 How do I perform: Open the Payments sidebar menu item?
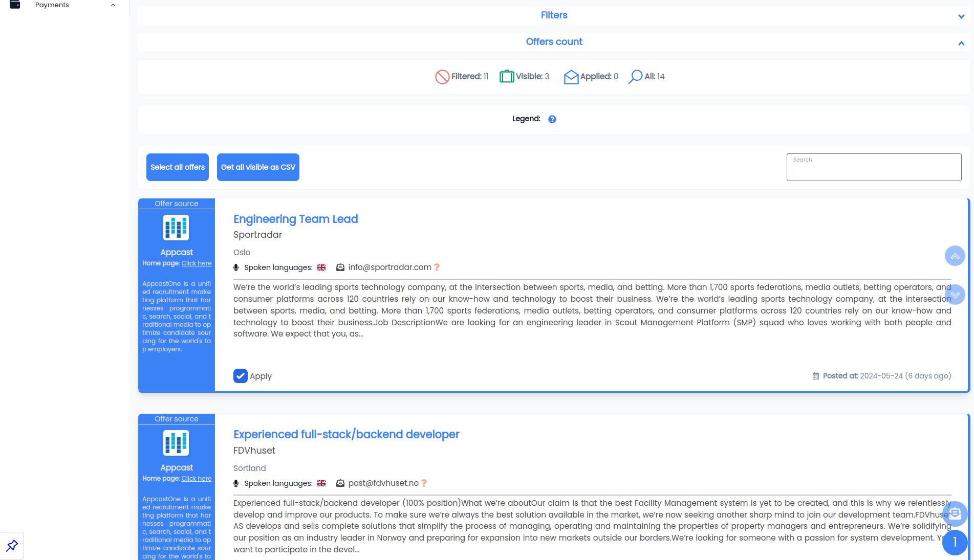click(52, 5)
